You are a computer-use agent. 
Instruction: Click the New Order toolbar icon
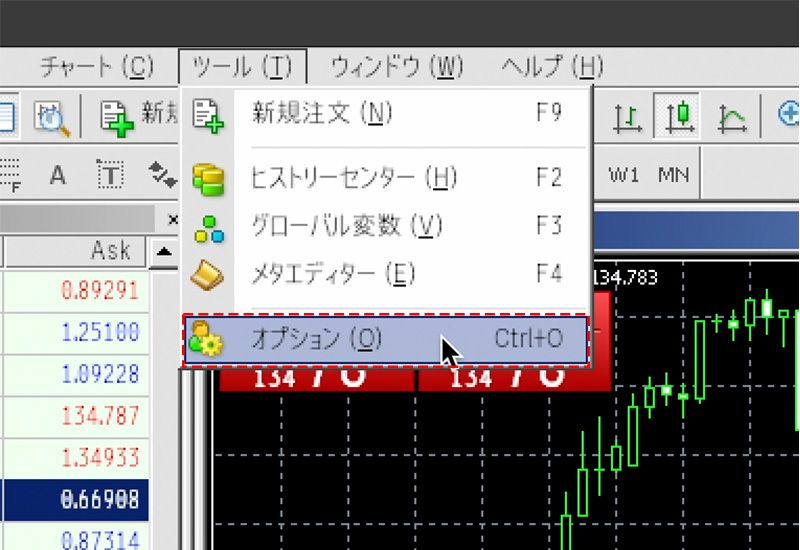(x=118, y=116)
